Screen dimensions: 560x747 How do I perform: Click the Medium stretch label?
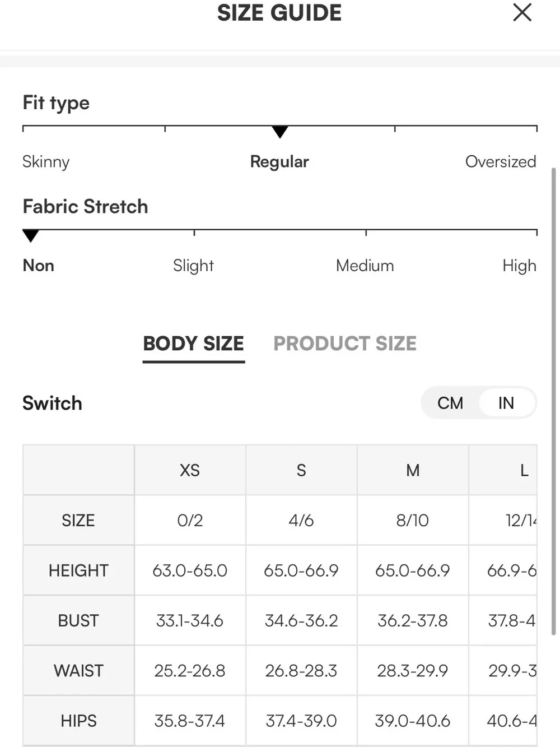pos(365,266)
